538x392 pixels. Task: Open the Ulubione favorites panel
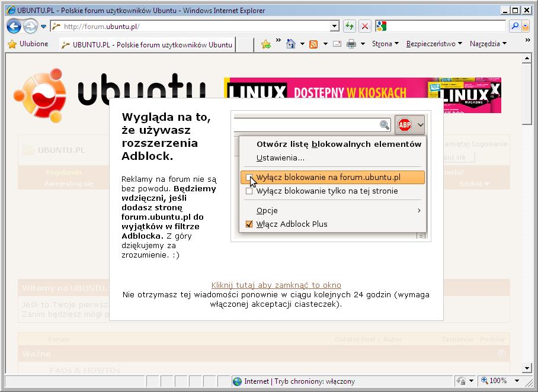tap(28, 44)
